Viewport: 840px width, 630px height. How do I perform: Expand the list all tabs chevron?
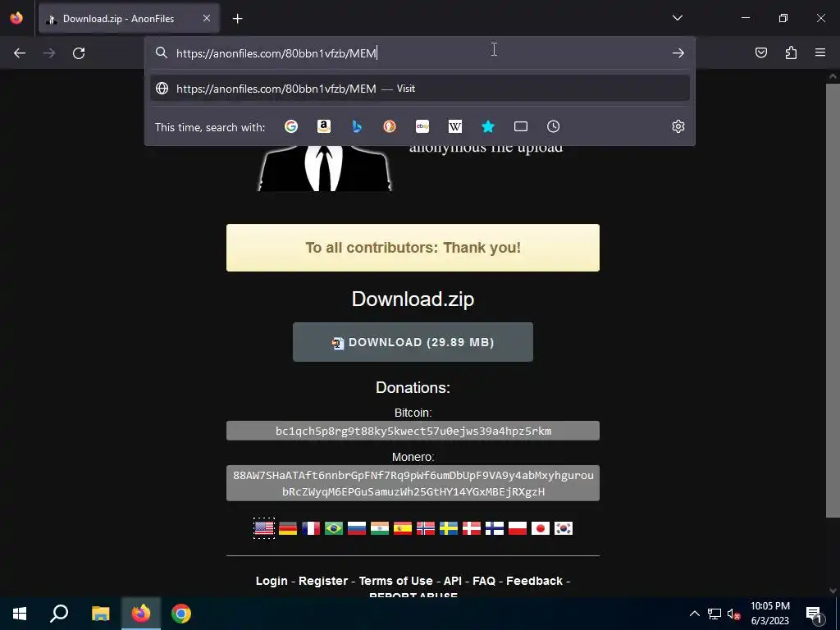[x=677, y=18]
